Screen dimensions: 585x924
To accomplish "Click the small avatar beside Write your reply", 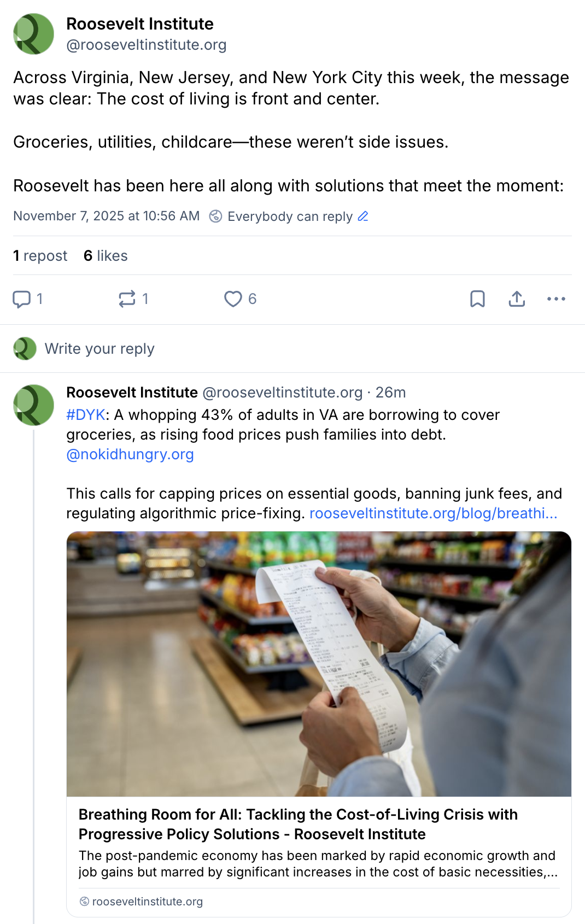I will coord(24,348).
